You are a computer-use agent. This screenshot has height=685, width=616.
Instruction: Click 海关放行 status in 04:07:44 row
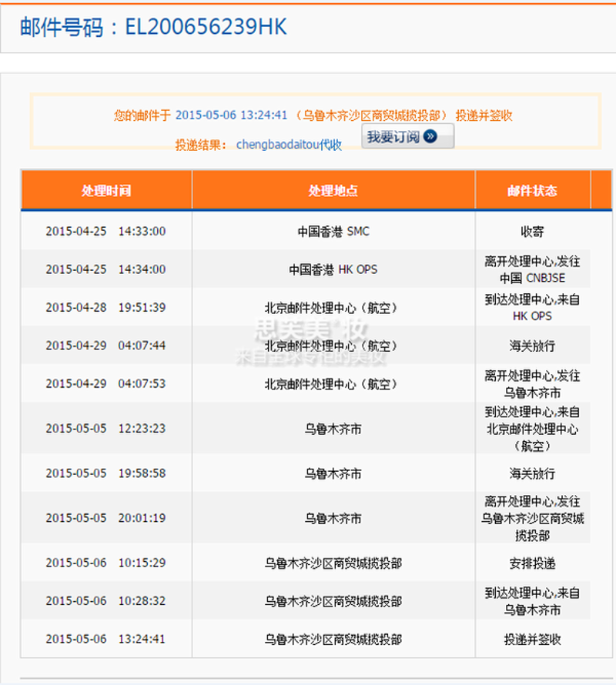coord(533,346)
